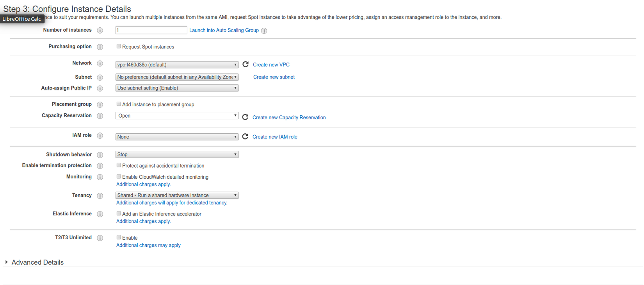Open the Shutdown behavior dropdown
Image resolution: width=644 pixels, height=285 pixels.
pos(177,154)
